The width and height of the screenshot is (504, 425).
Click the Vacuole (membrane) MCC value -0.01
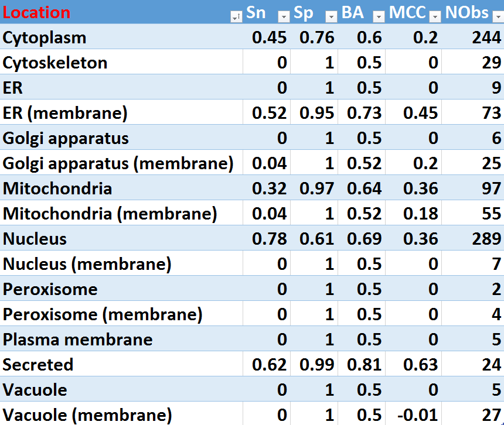pyautogui.click(x=417, y=415)
